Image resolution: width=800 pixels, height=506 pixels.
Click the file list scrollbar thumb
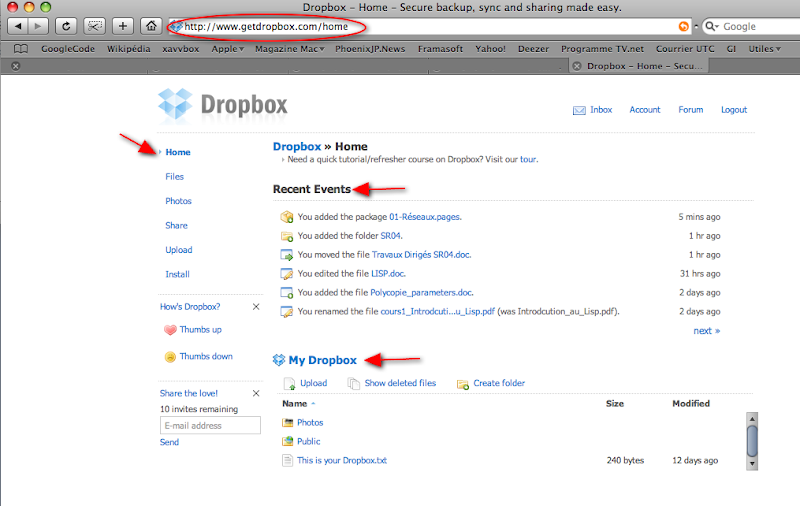752,441
